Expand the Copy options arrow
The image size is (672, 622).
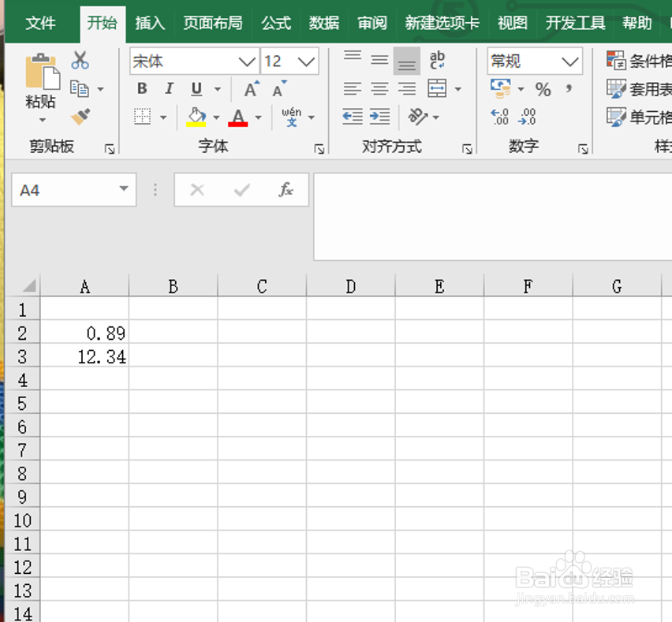tap(100, 89)
